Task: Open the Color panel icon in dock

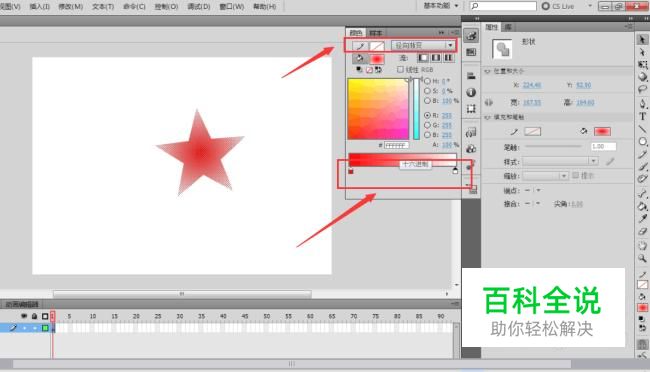Action: coord(471,36)
